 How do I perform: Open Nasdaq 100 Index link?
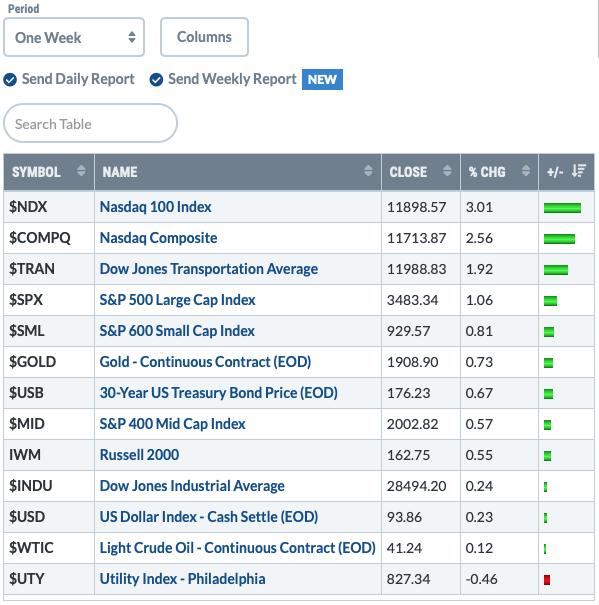[x=156, y=207]
